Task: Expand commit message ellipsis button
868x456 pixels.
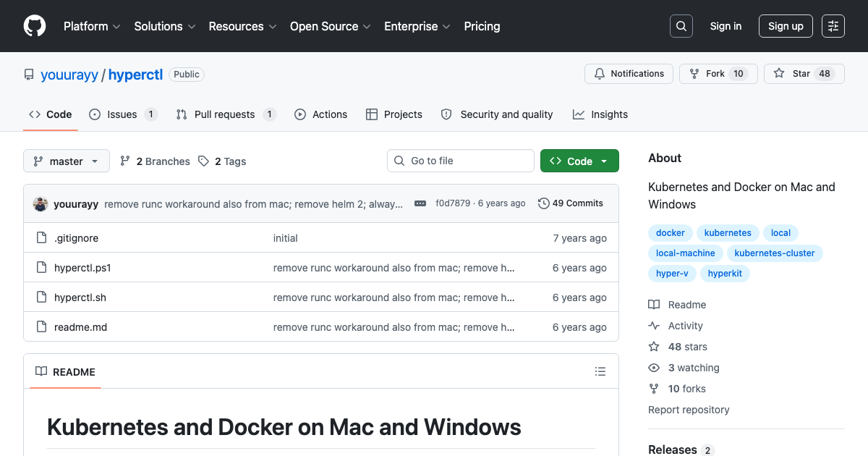Action: tap(420, 203)
